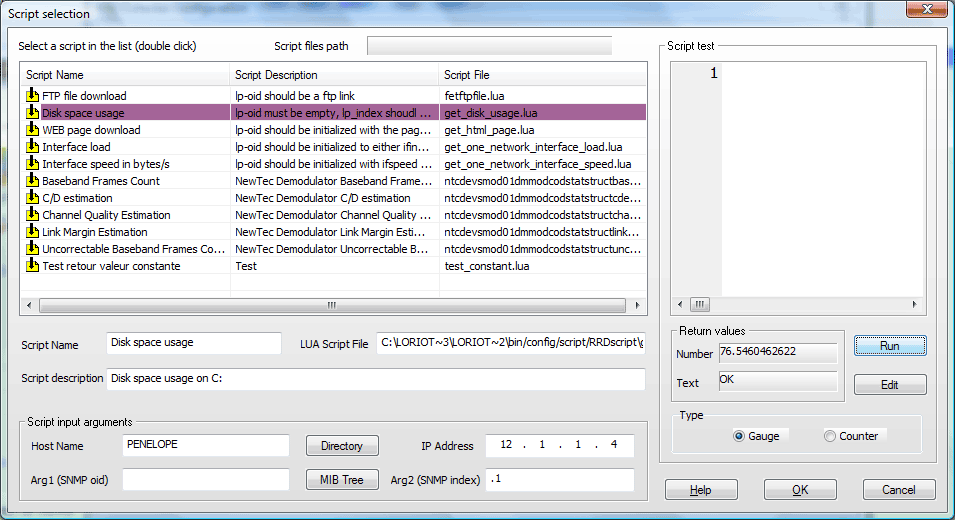Click the Disk space usage script icon
The image size is (955, 520).
coord(32,112)
